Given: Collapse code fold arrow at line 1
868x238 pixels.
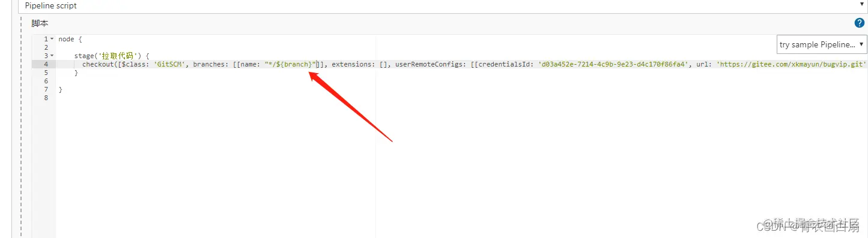Looking at the screenshot, I should point(52,39).
